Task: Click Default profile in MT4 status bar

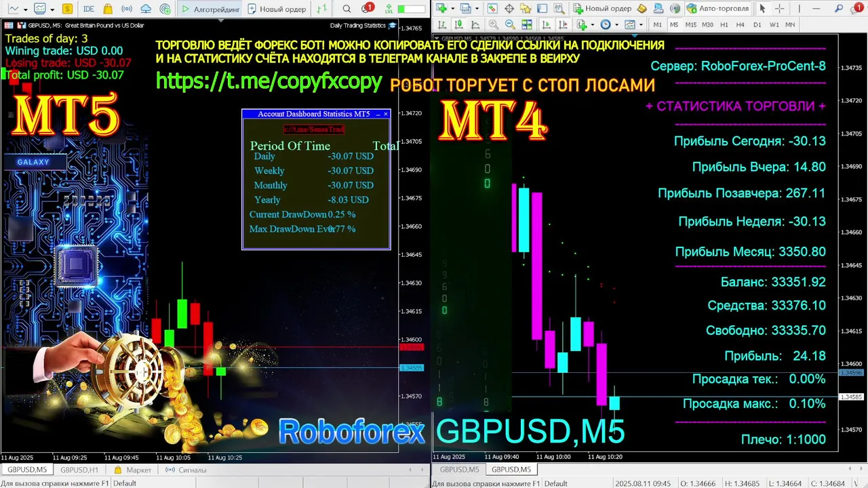Action: pyautogui.click(x=556, y=483)
